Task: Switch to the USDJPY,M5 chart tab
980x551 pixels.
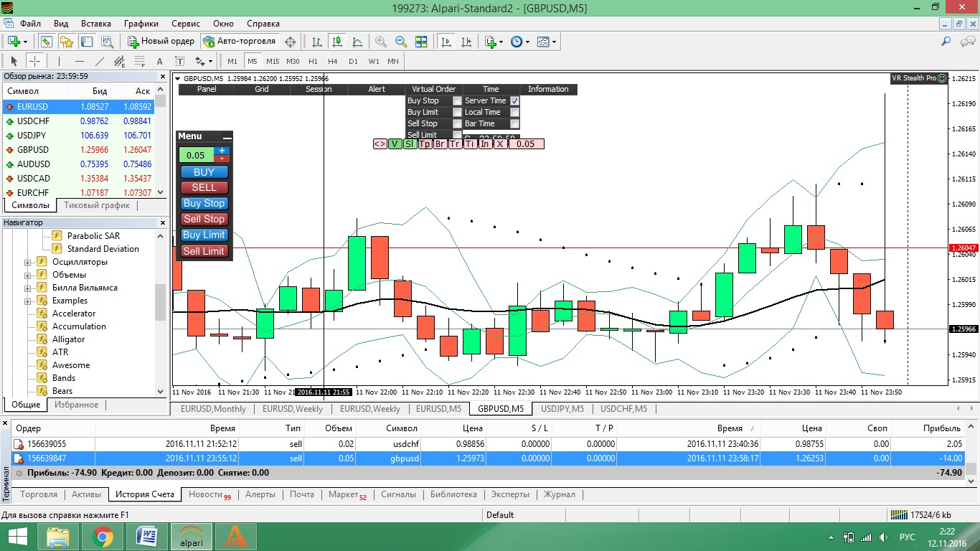Action: [562, 409]
